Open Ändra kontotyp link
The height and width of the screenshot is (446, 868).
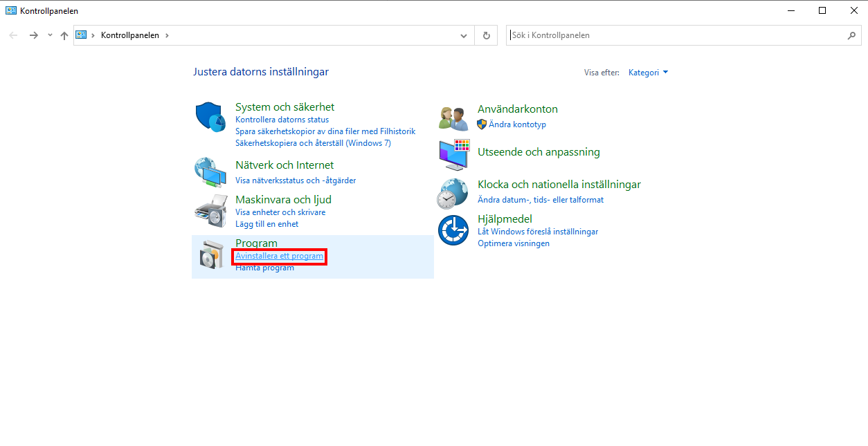coord(517,124)
